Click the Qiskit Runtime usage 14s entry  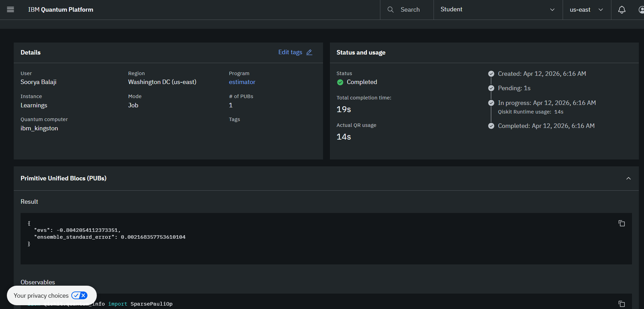(x=531, y=112)
